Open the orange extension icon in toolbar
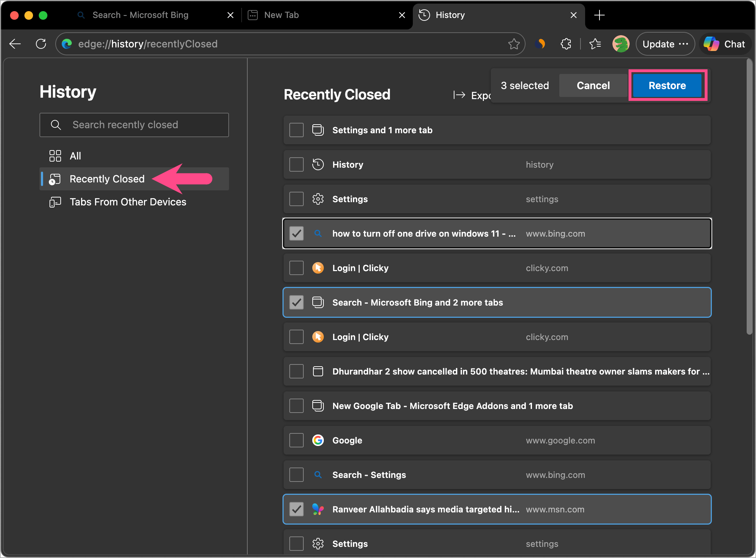This screenshot has height=558, width=756. coord(540,44)
